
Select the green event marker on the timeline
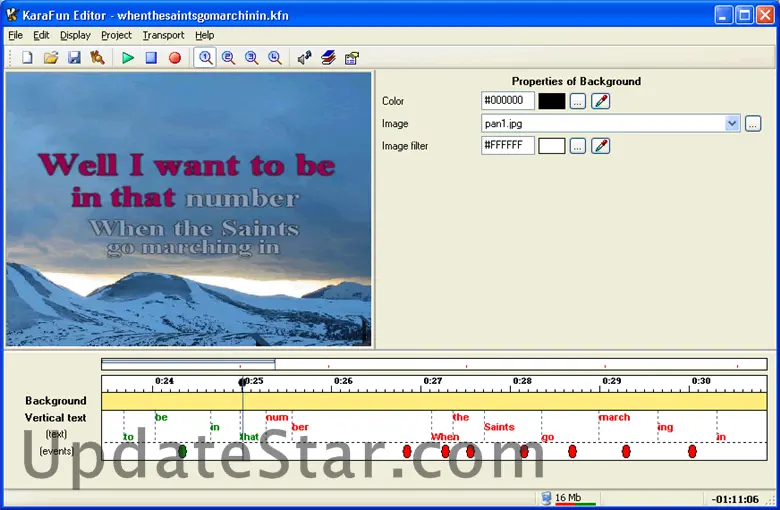pos(182,452)
